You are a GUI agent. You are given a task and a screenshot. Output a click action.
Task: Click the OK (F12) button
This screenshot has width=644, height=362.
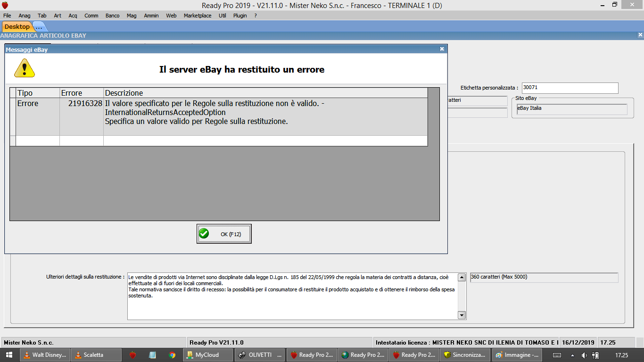[x=224, y=234]
